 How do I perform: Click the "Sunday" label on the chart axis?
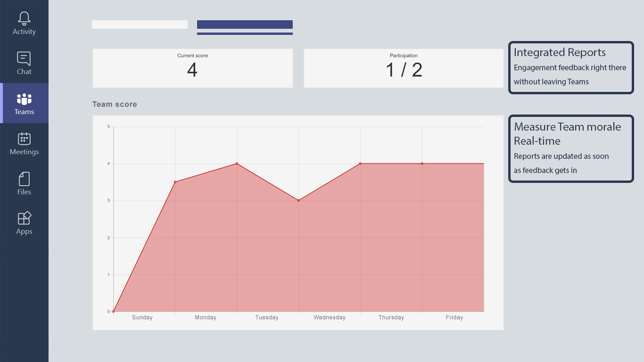[142, 318]
